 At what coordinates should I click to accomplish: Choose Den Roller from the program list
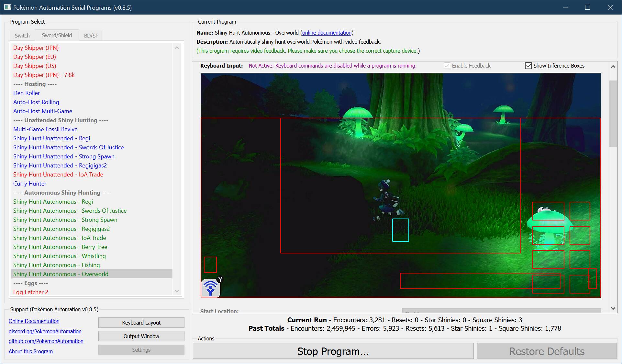pyautogui.click(x=27, y=93)
